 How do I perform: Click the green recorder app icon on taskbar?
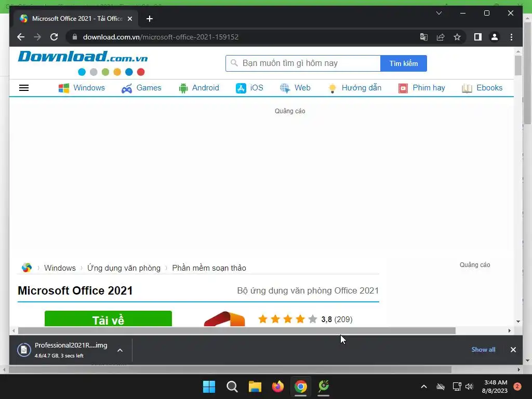[x=324, y=387]
